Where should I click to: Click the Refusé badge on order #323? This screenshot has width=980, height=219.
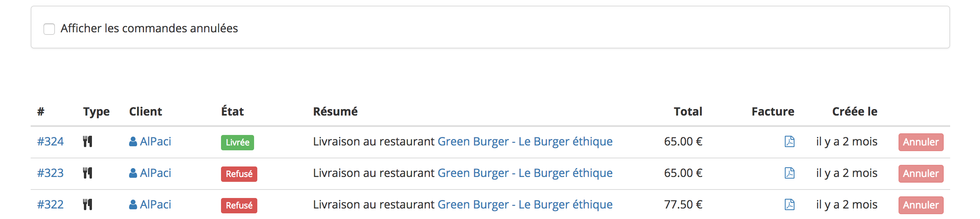click(239, 174)
